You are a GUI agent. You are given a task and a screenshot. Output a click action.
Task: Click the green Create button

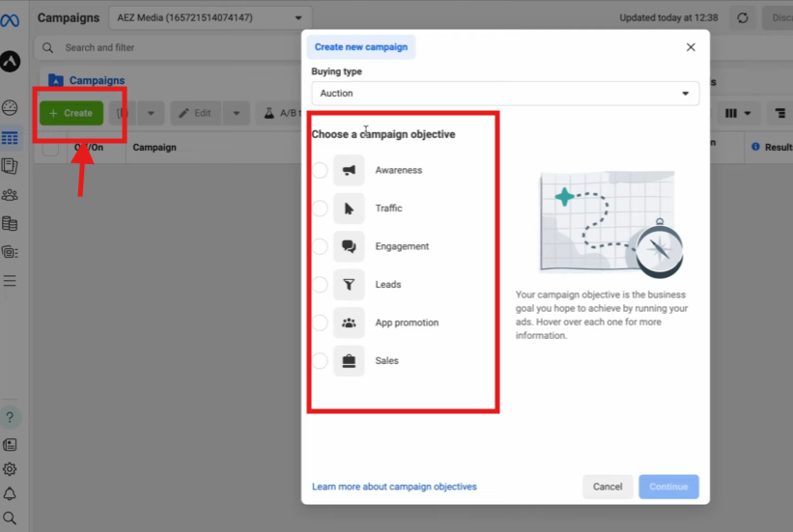[x=71, y=113]
